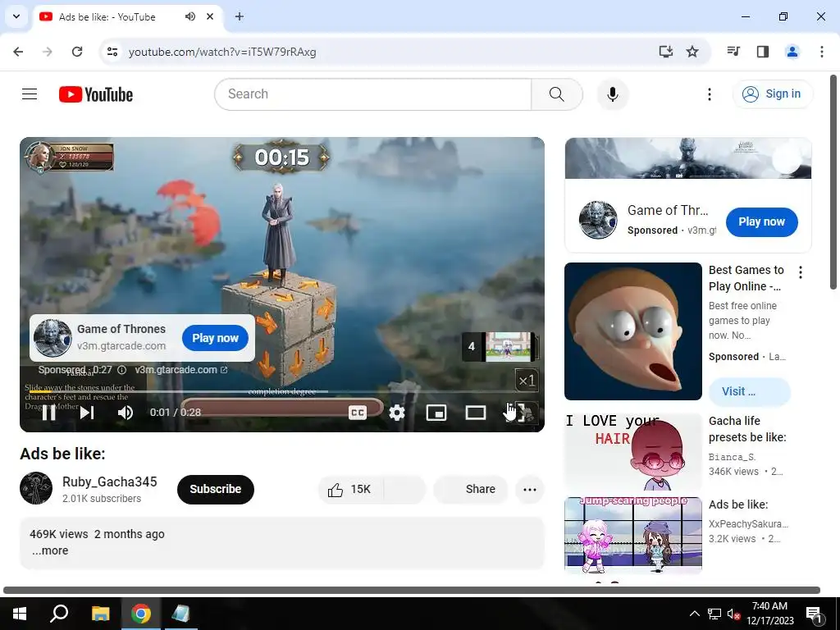
Task: Show hidden system tray icons
Action: (x=694, y=614)
